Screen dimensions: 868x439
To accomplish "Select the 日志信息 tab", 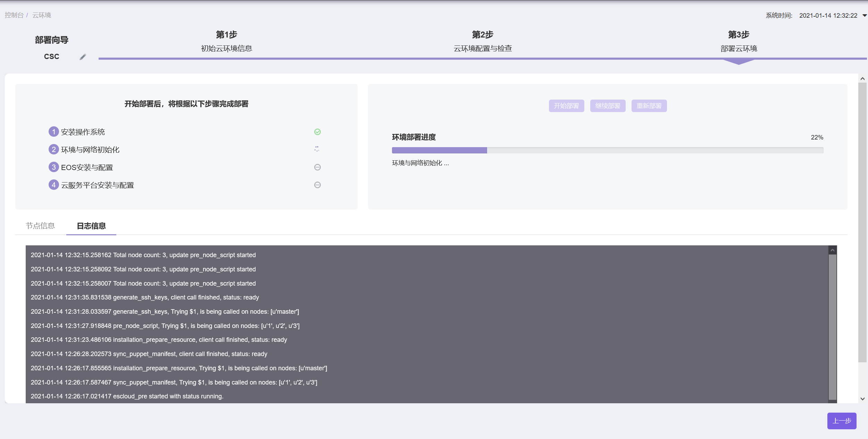I will (91, 226).
